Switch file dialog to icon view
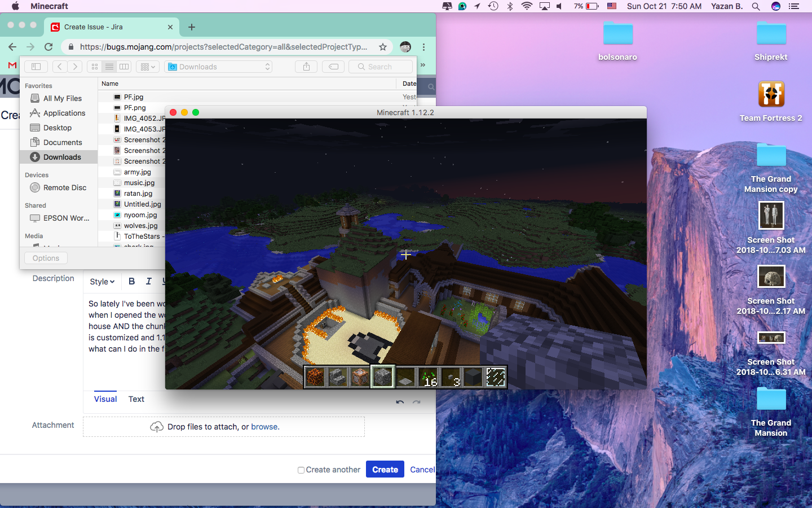The width and height of the screenshot is (812, 508). tap(95, 67)
